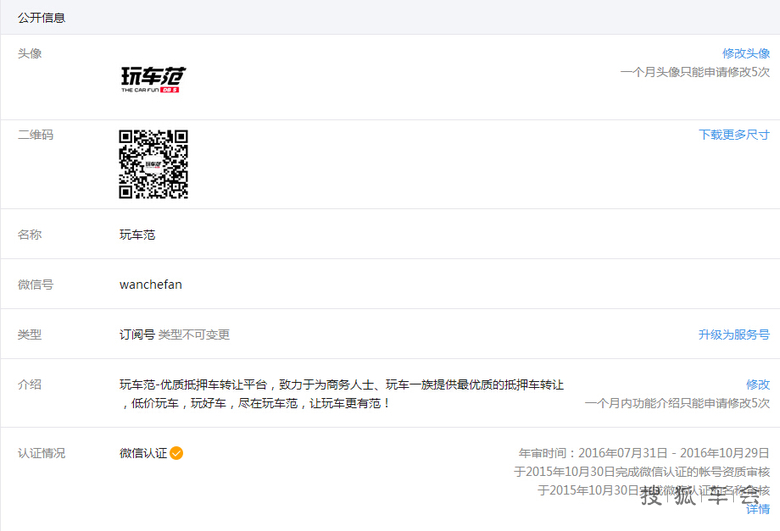Viewport: 780px width, 531px height.
Task: Click 修改 link beside the introduction
Action: (x=758, y=384)
